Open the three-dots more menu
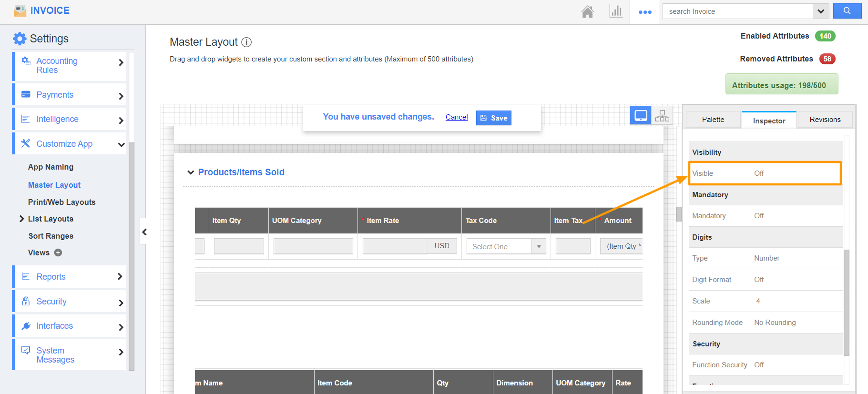The width and height of the screenshot is (868, 394). [645, 12]
